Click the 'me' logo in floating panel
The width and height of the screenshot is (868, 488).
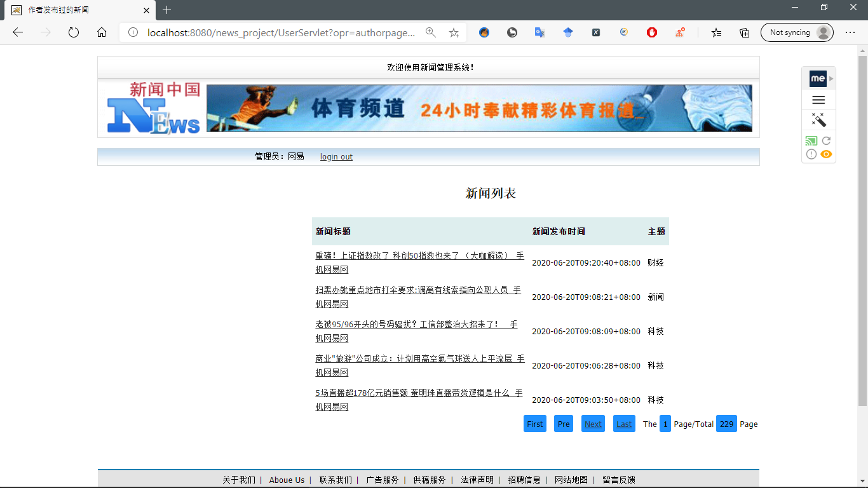click(818, 79)
